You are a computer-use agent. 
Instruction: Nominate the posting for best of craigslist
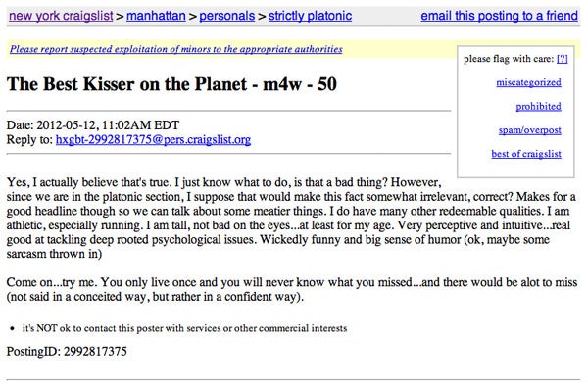525,153
